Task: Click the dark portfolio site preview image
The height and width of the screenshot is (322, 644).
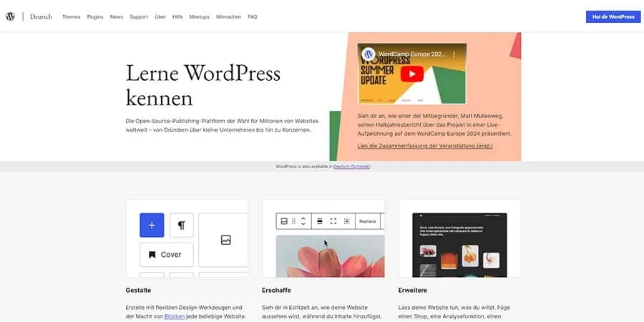Action: [x=459, y=245]
